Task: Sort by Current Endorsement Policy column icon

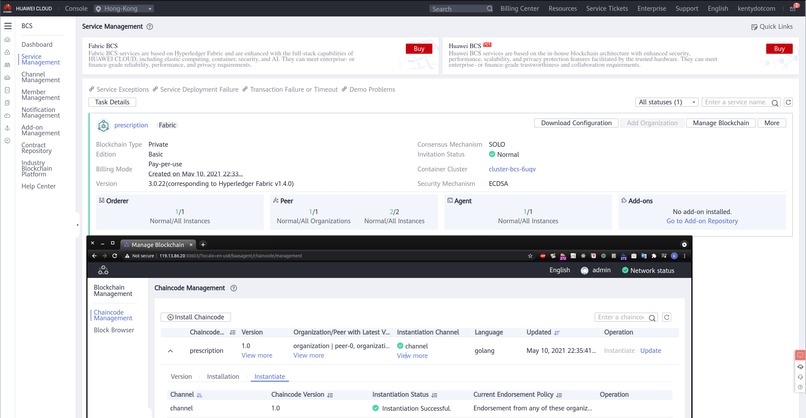Action: tap(559, 395)
